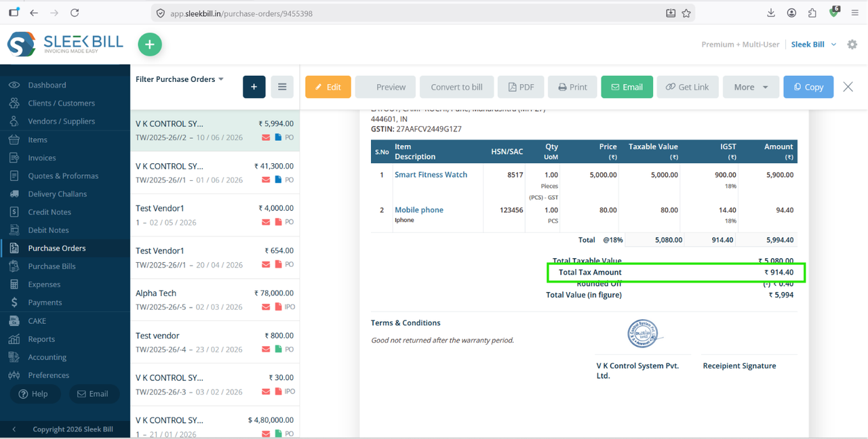
Task: Open the settings gear icon
Action: point(852,45)
